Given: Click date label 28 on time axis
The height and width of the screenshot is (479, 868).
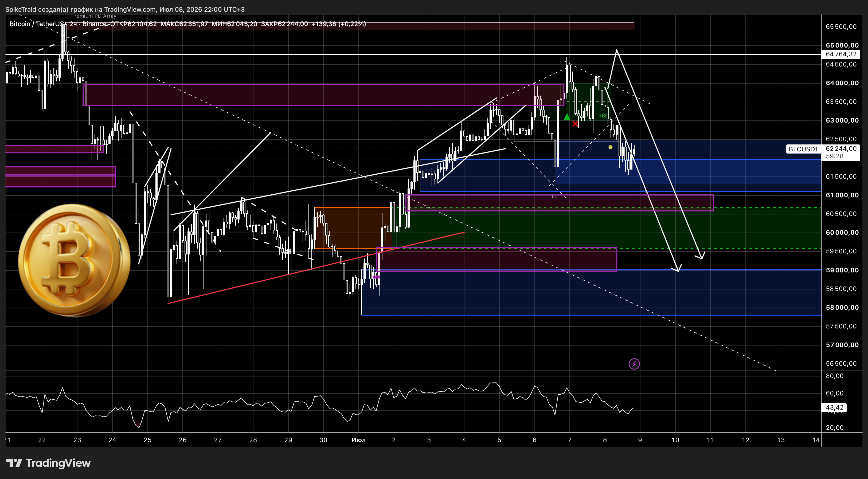Looking at the screenshot, I should point(253,440).
